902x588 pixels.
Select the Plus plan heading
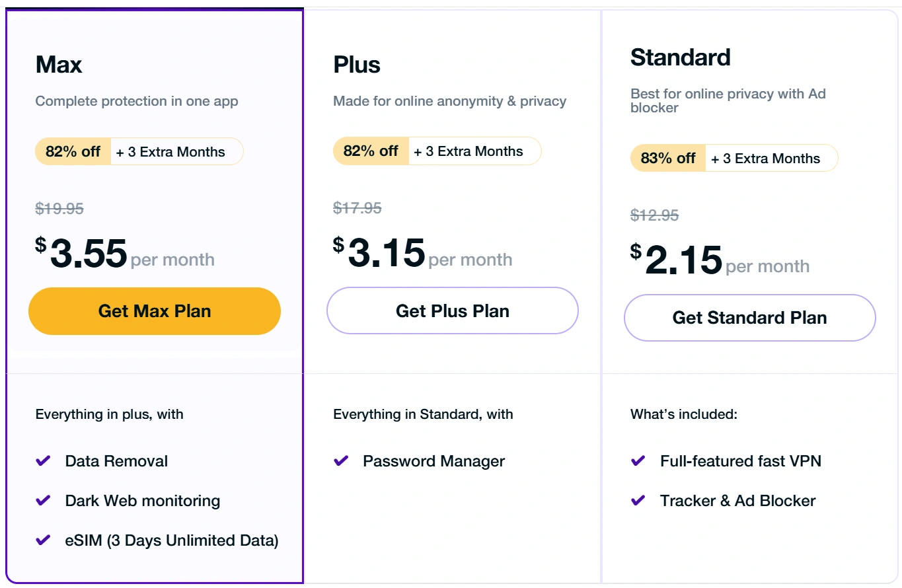(x=357, y=65)
